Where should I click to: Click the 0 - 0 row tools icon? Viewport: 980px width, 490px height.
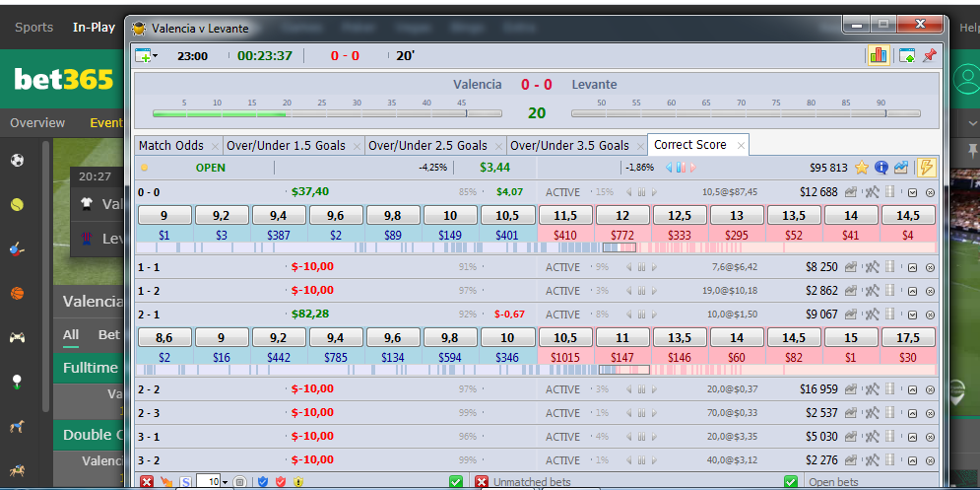(872, 192)
